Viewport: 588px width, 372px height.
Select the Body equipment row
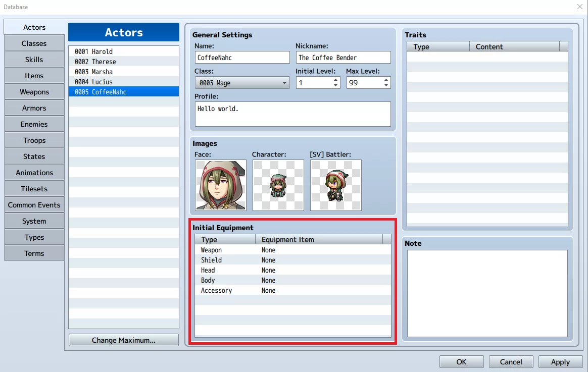tap(293, 280)
